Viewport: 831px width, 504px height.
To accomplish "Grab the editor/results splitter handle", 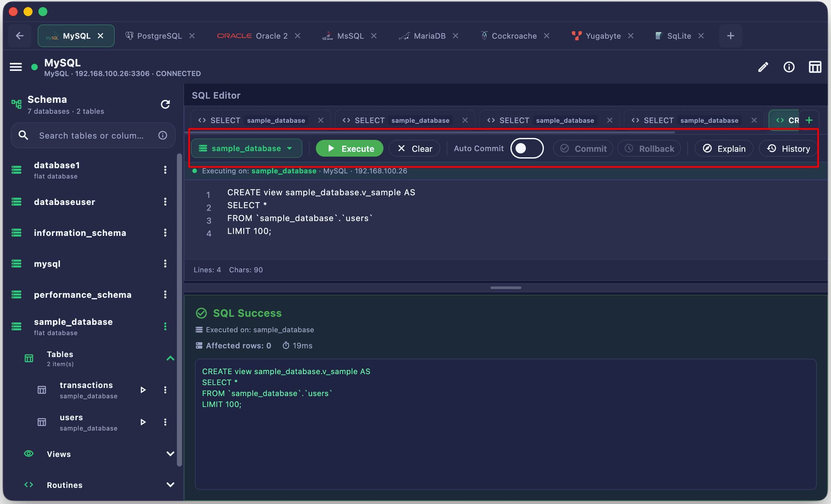I will click(x=506, y=288).
